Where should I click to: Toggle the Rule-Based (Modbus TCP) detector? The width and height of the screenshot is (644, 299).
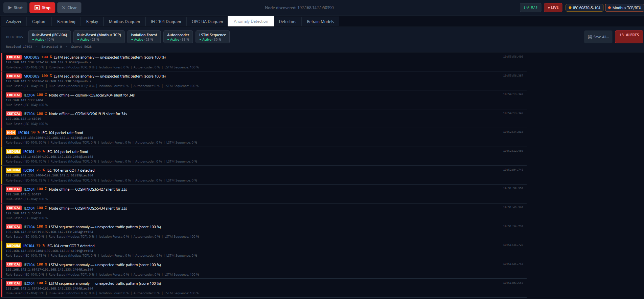(99, 37)
